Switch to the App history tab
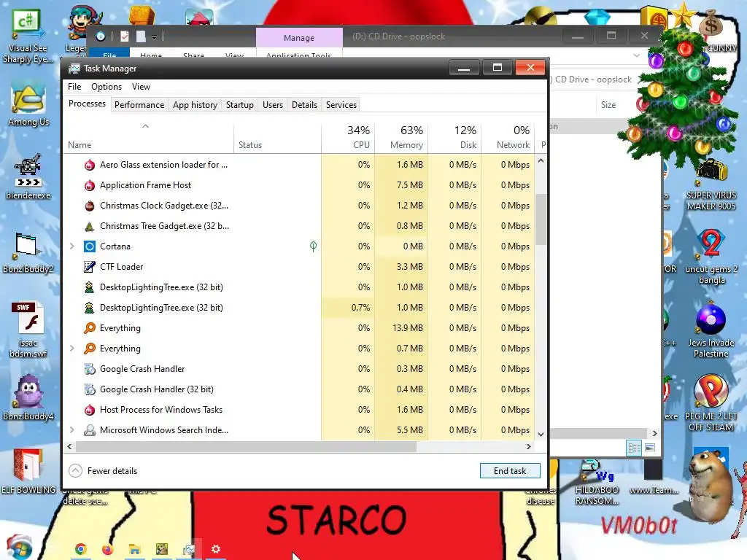Image resolution: width=747 pixels, height=560 pixels. (195, 105)
